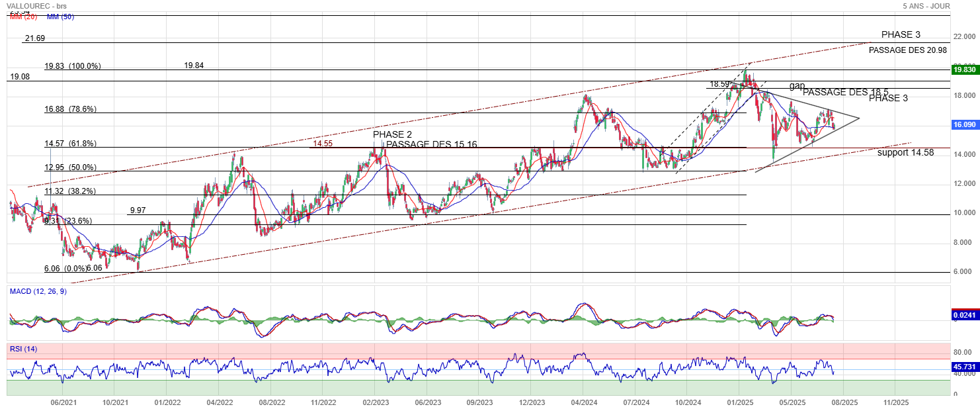Viewport: 980px width, 409px height.
Task: Click the 18.59 level label
Action: tap(719, 85)
